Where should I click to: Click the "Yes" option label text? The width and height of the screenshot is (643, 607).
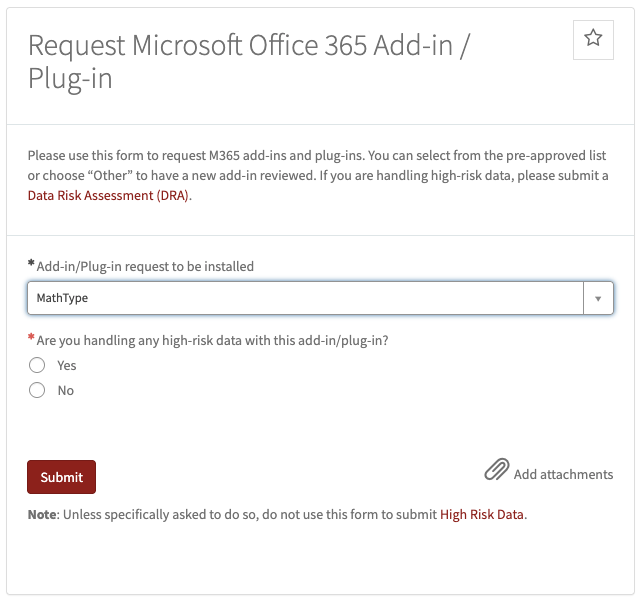click(x=67, y=365)
